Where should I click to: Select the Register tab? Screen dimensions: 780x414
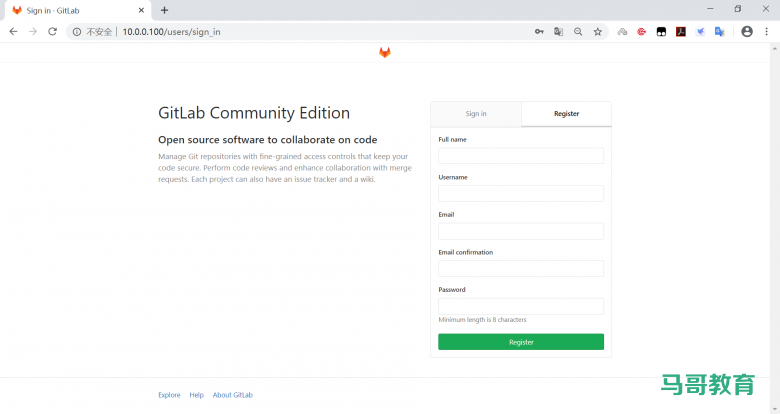pyautogui.click(x=567, y=114)
